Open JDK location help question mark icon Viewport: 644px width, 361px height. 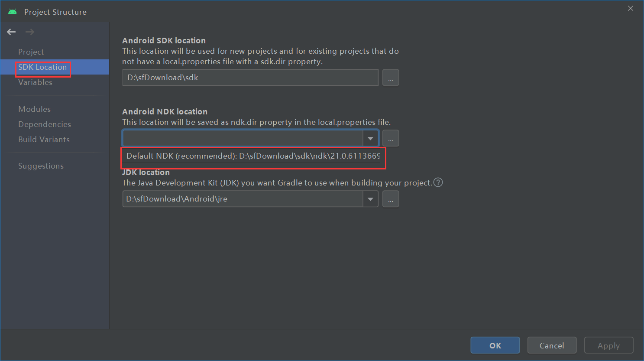(x=438, y=182)
